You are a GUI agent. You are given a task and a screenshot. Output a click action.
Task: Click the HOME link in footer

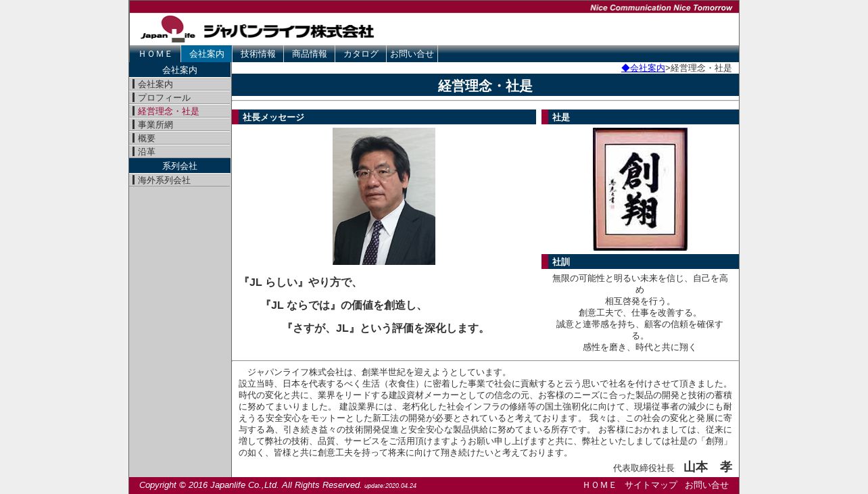pos(600,485)
